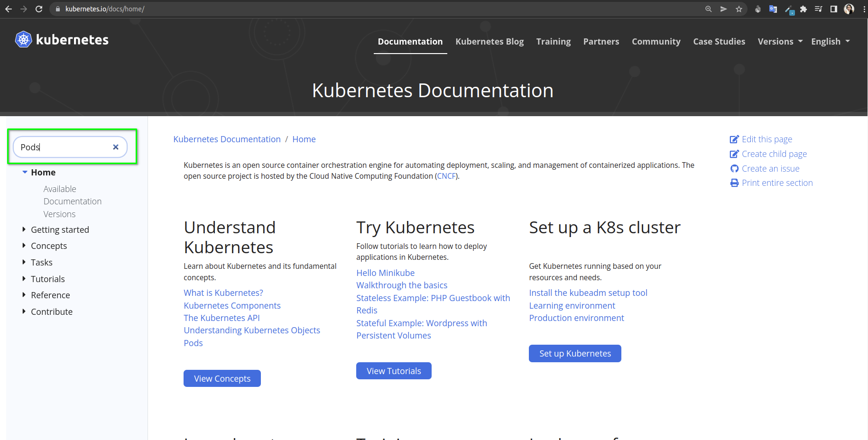
Task: Open Production environment link
Action: tap(576, 318)
